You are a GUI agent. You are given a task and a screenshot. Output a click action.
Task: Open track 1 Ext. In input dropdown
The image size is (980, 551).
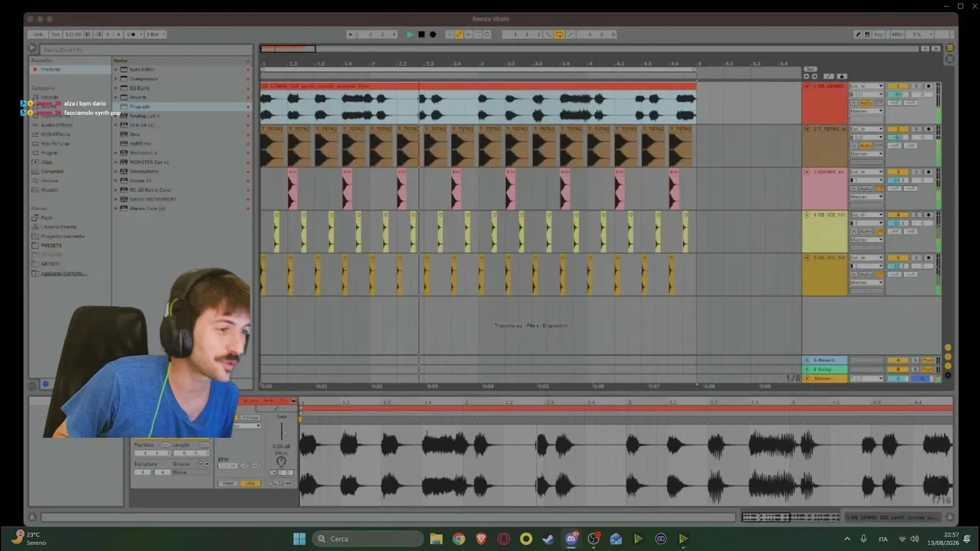point(867,86)
